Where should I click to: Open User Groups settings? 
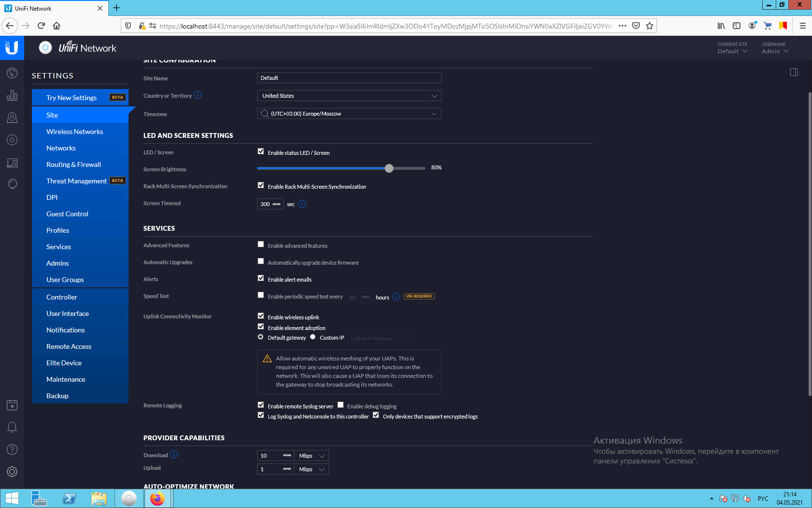pos(80,280)
